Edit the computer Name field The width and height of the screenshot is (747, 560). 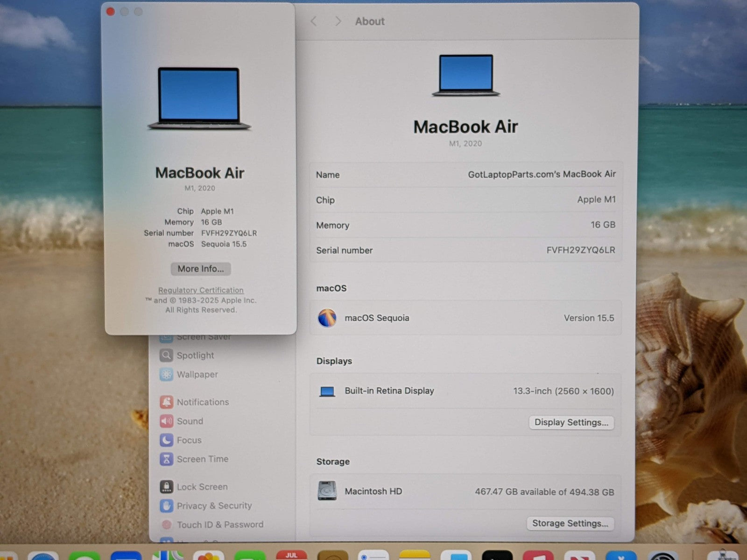[541, 175]
